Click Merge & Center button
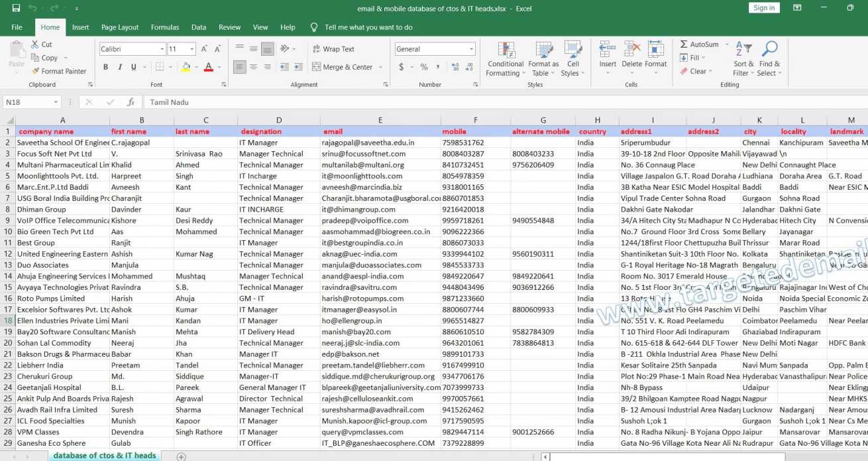Viewport: 868px width, 461px height. click(x=342, y=67)
